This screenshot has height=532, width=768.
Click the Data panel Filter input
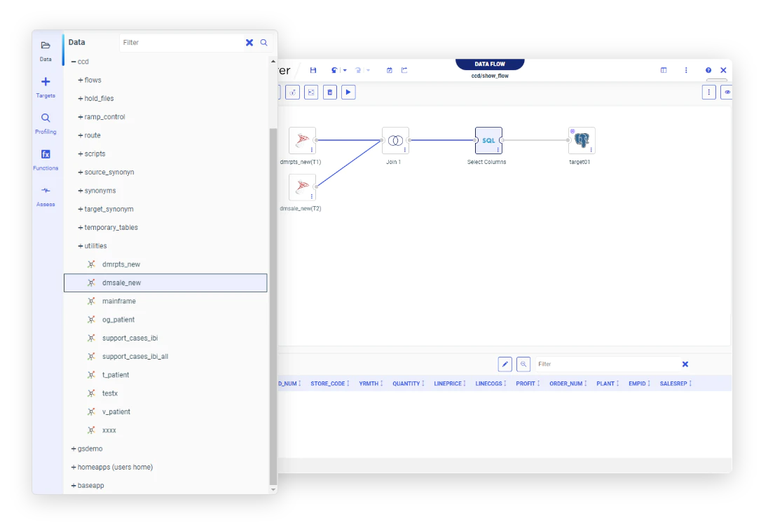tap(181, 43)
